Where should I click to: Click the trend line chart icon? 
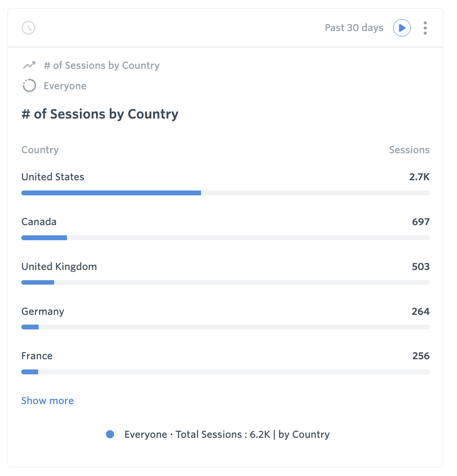click(29, 66)
